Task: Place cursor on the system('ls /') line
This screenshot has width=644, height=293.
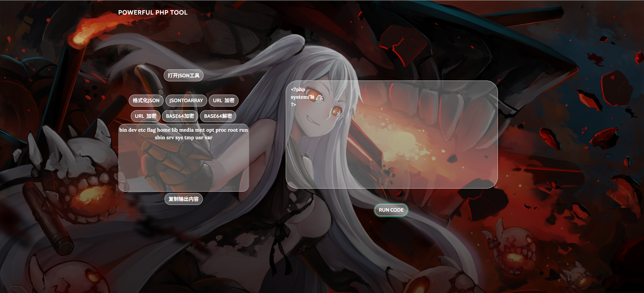Action: coord(307,97)
